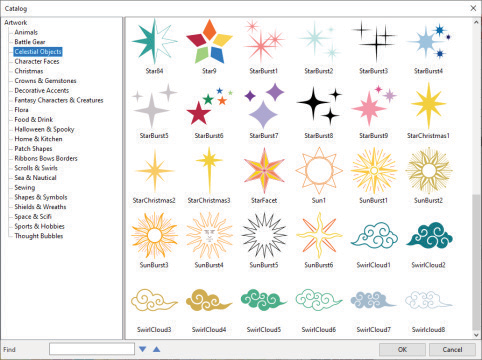Click the Cancel button
482x360 pixels.
coord(452,349)
